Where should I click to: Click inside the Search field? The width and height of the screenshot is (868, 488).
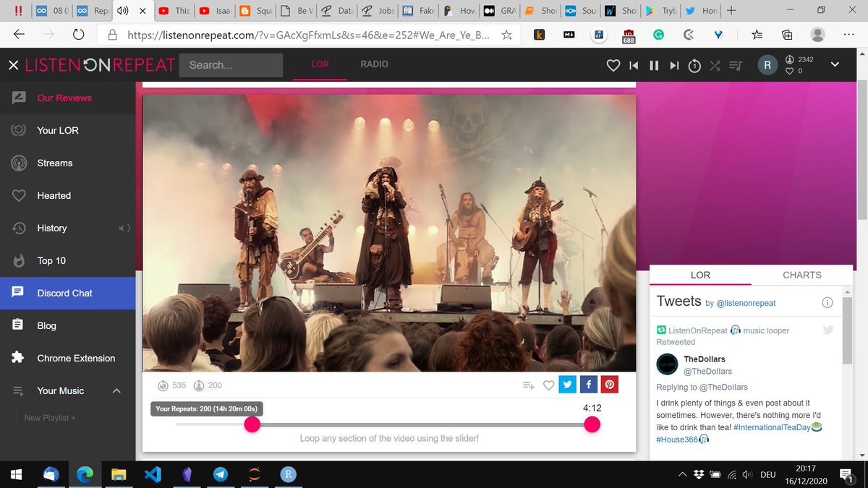(x=230, y=65)
